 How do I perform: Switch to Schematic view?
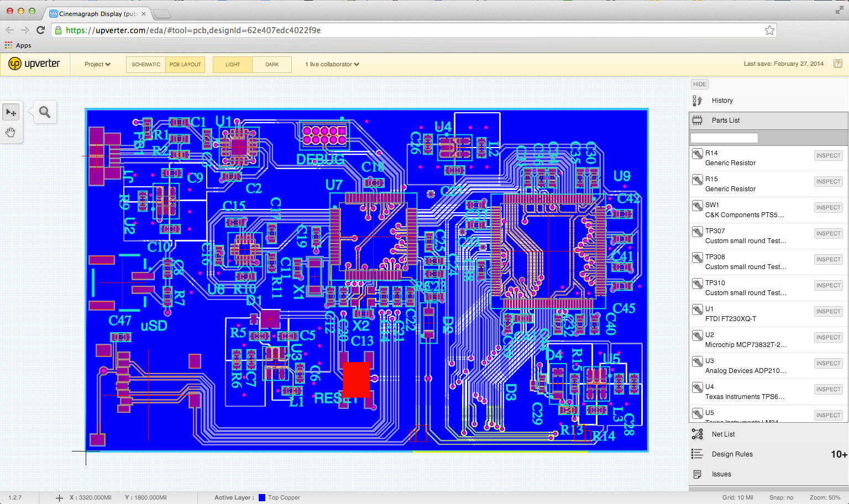146,65
